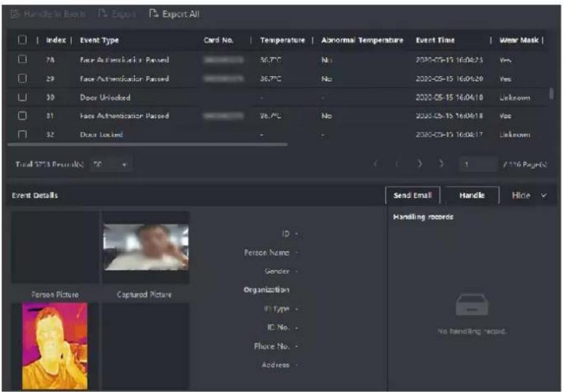The height and width of the screenshot is (392, 563).
Task: Click the page number input field
Action: tap(479, 165)
